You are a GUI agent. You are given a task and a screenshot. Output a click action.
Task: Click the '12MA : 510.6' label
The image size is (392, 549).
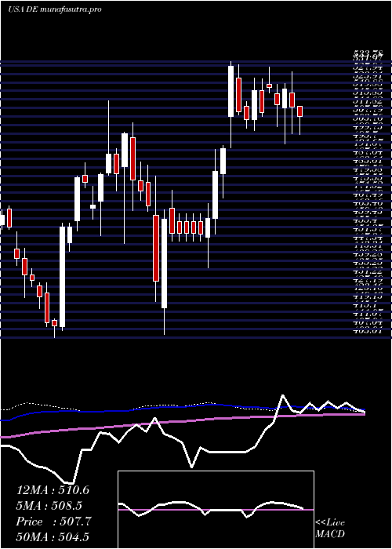(53, 490)
